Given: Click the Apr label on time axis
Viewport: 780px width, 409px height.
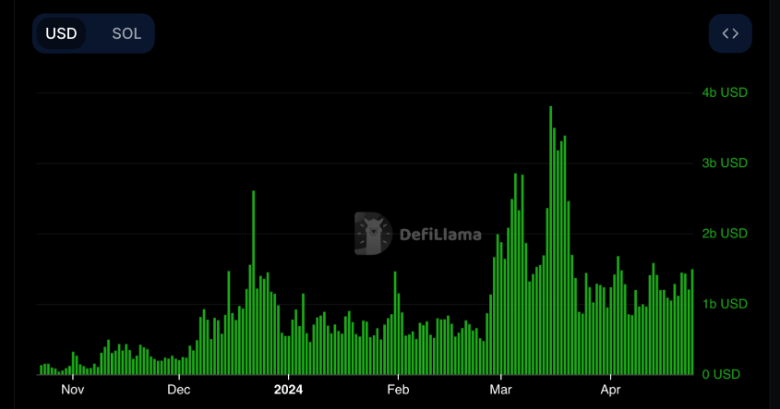Looking at the screenshot, I should (610, 390).
